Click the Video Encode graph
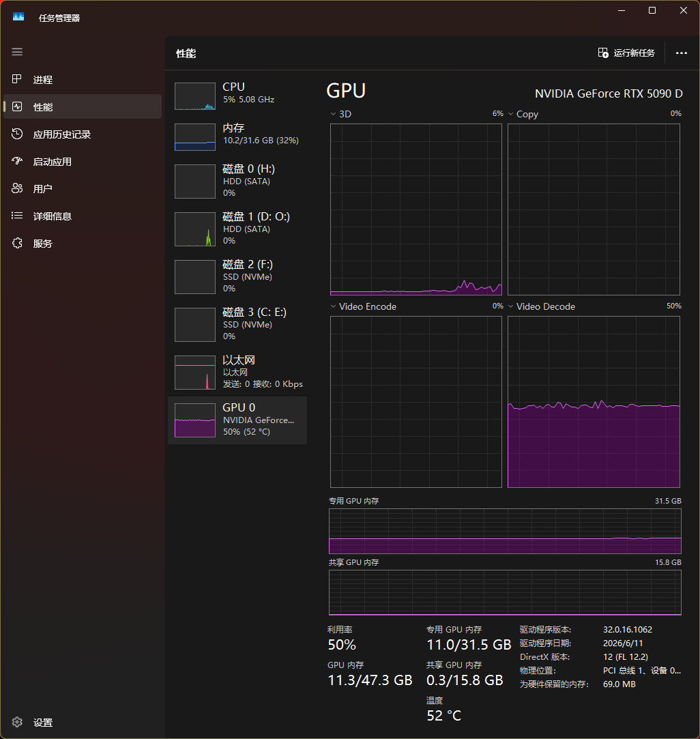 tap(415, 401)
